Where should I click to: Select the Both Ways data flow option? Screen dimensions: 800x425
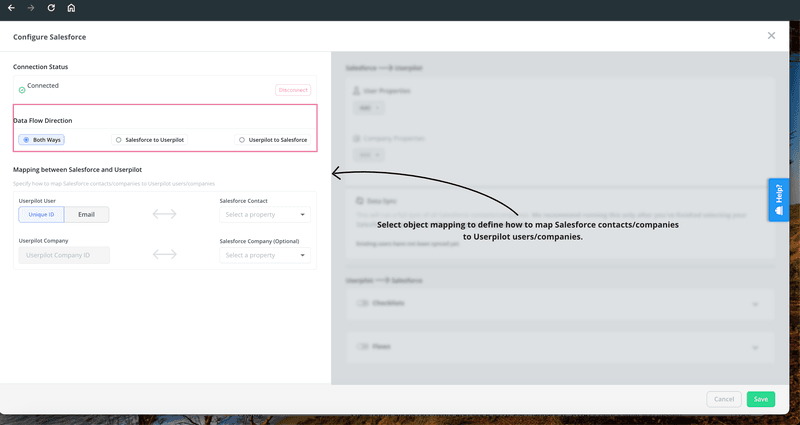pyautogui.click(x=41, y=140)
